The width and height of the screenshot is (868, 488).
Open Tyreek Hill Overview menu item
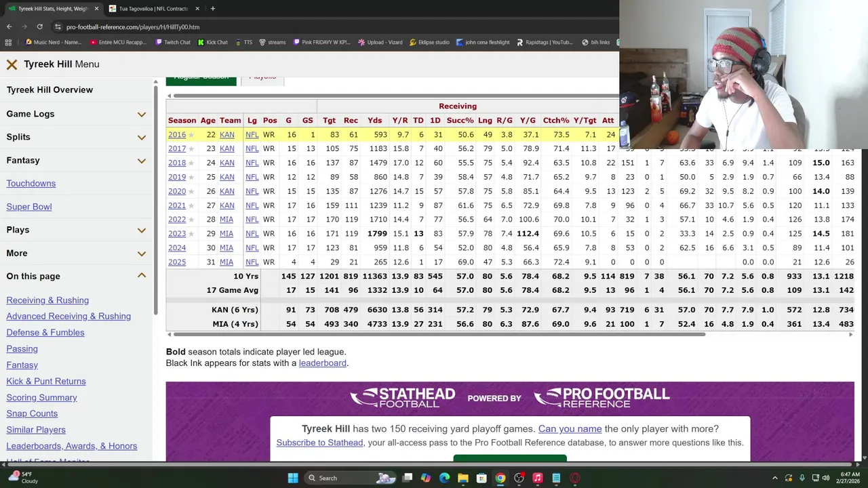coord(50,89)
